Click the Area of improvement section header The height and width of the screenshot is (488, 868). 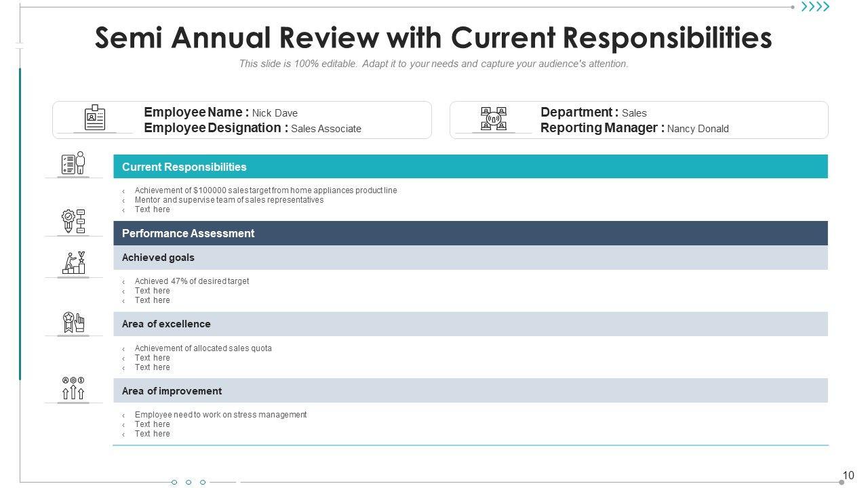click(x=471, y=391)
